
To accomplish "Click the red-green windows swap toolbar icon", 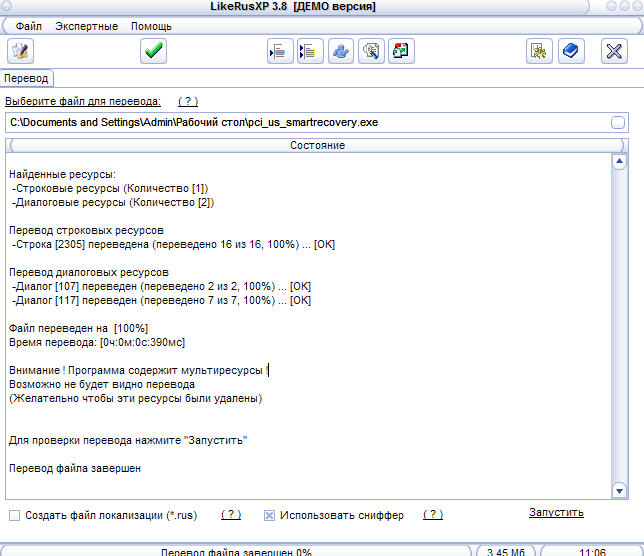I will coord(401,51).
